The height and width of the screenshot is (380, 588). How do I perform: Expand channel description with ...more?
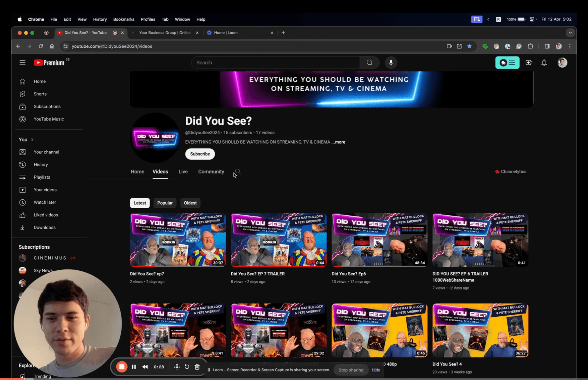point(338,142)
